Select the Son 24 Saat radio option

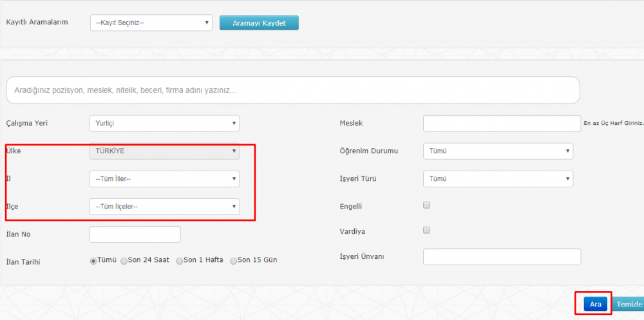point(124,261)
